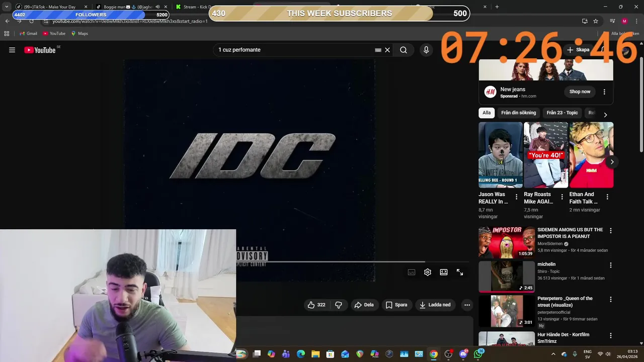The image size is (644, 362).
Task: Show next Shorts with arrow
Action: coord(612,162)
